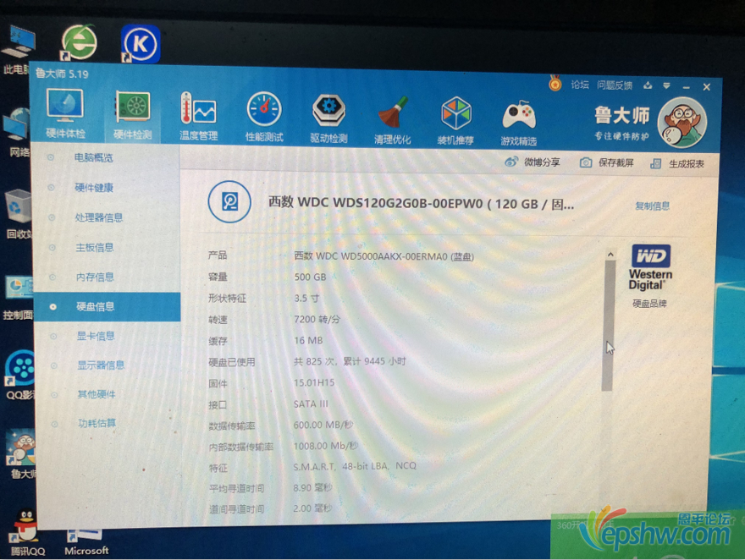Open 游戏精选 gamepad icon
This screenshot has width=745, height=560.
click(x=518, y=122)
